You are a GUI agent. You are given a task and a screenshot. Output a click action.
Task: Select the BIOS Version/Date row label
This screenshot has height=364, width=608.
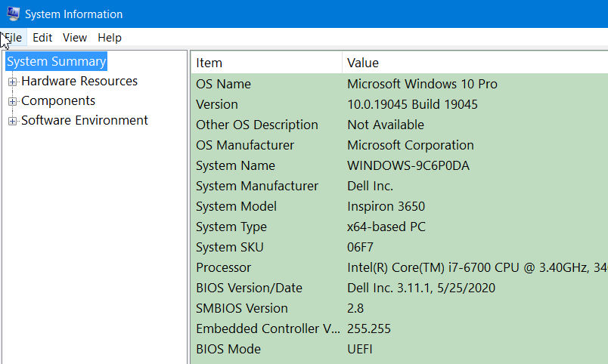[249, 288]
